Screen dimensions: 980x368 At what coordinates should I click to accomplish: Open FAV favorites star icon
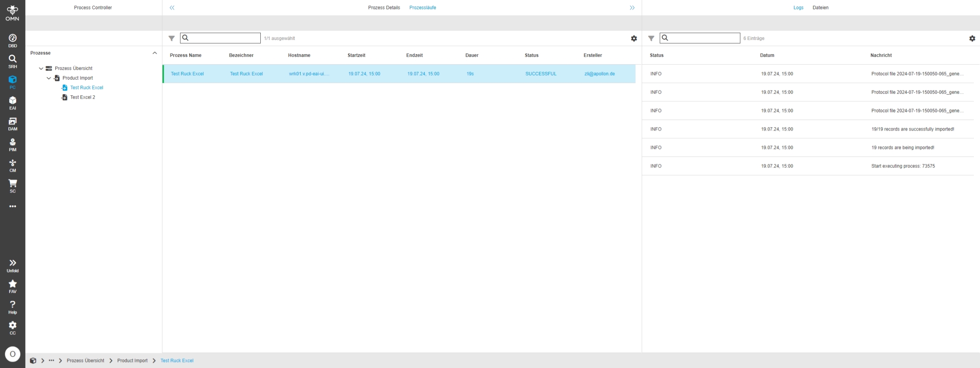[x=13, y=286]
